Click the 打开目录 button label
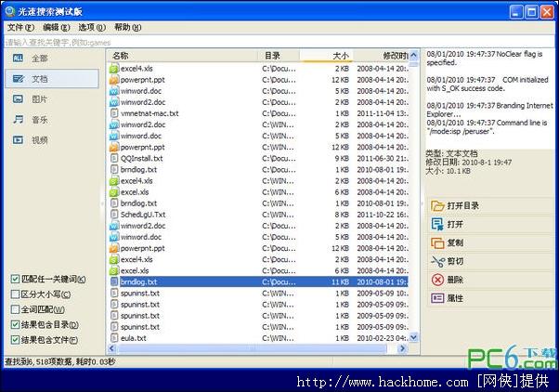 [462, 206]
